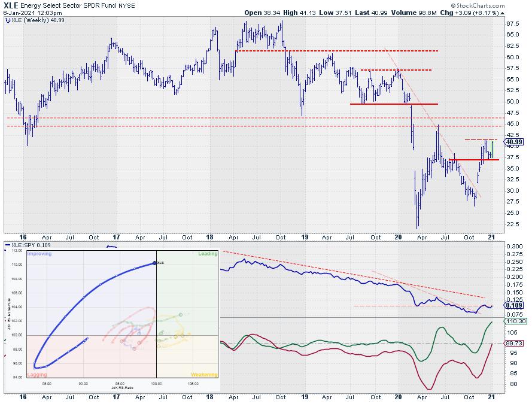532x404 pixels.
Task: Click the 'Leading' quadrant label on the RRG
Action: [208, 254]
